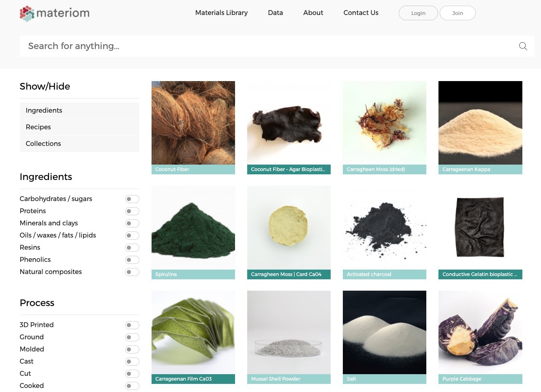
Task: Open the Materials Library menu
Action: click(x=221, y=13)
